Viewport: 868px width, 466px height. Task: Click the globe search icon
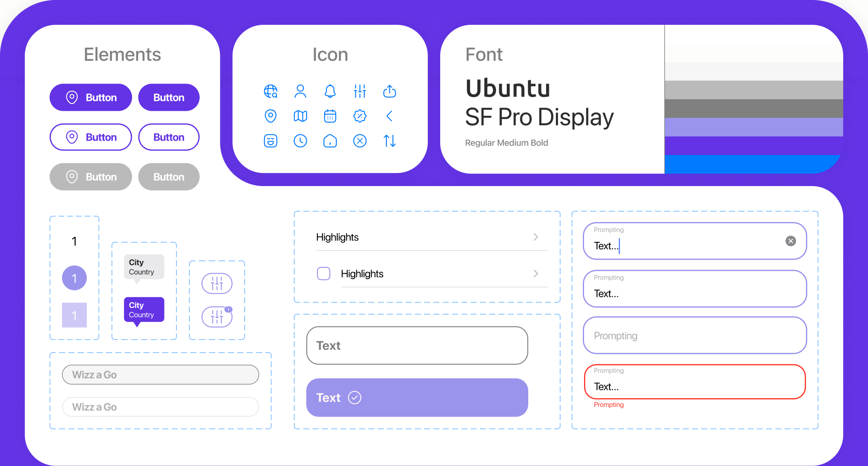click(271, 91)
